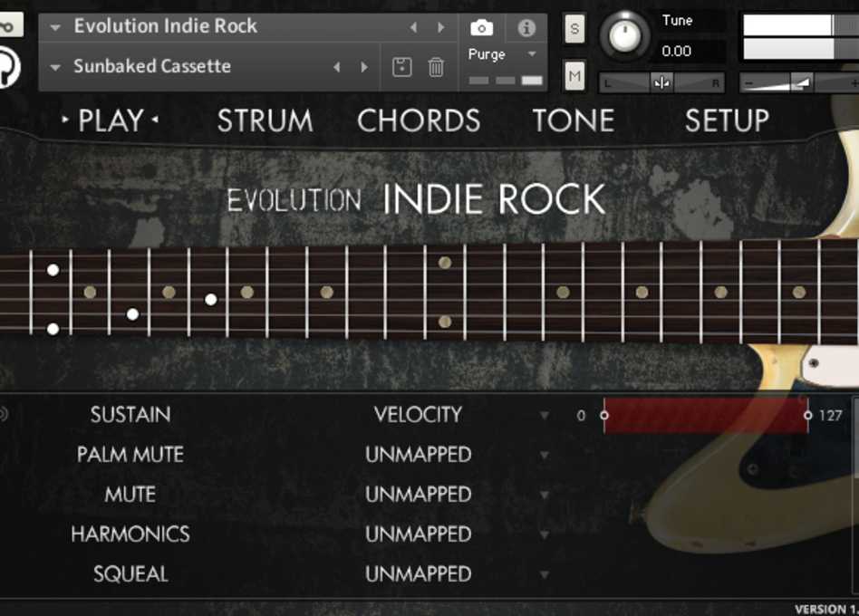
Task: Switch to the PLAY tab
Action: [111, 120]
